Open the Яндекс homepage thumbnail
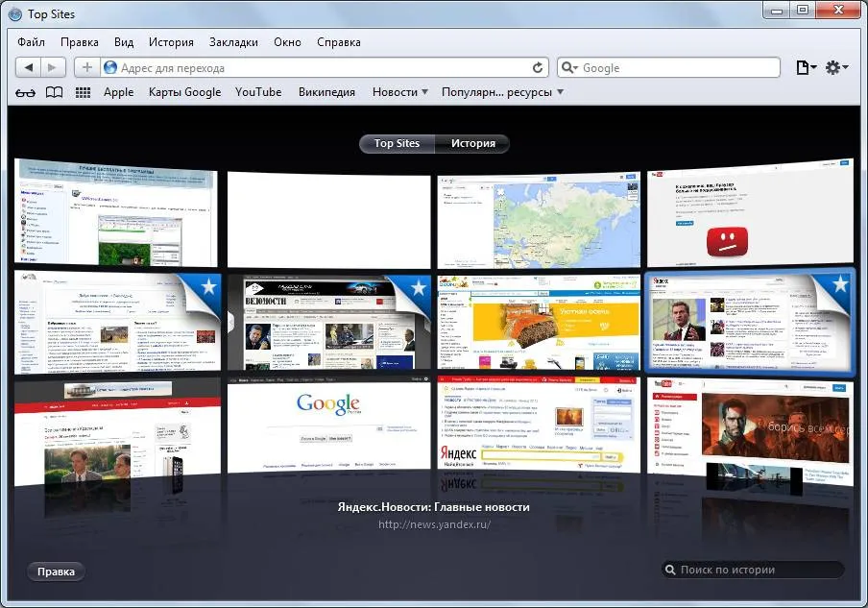This screenshot has height=608, width=868. tap(539, 426)
